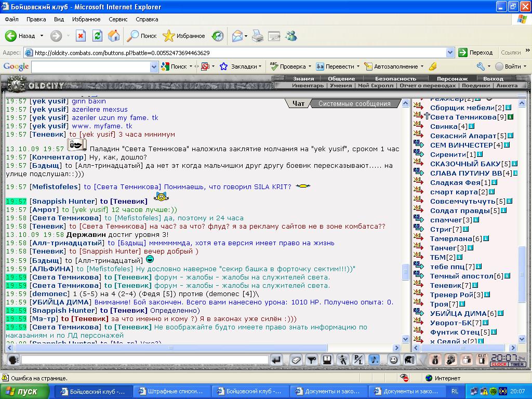Toggle the music note sound button
532x399 pixels.
pyautogui.click(x=374, y=360)
